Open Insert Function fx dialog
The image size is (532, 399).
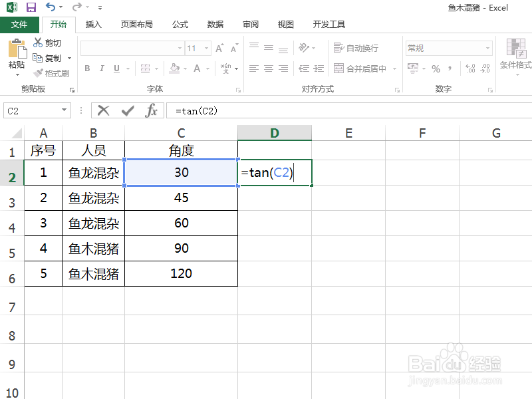point(152,110)
